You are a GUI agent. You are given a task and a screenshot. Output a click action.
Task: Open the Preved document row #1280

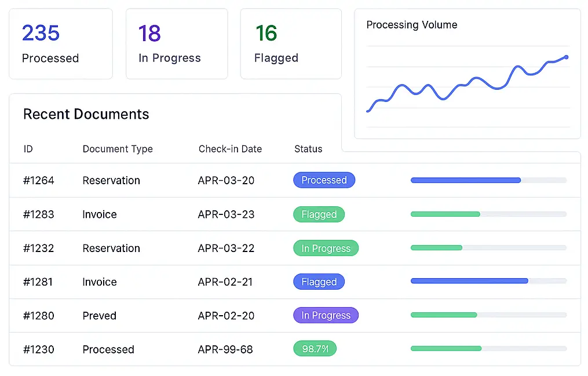coord(99,316)
